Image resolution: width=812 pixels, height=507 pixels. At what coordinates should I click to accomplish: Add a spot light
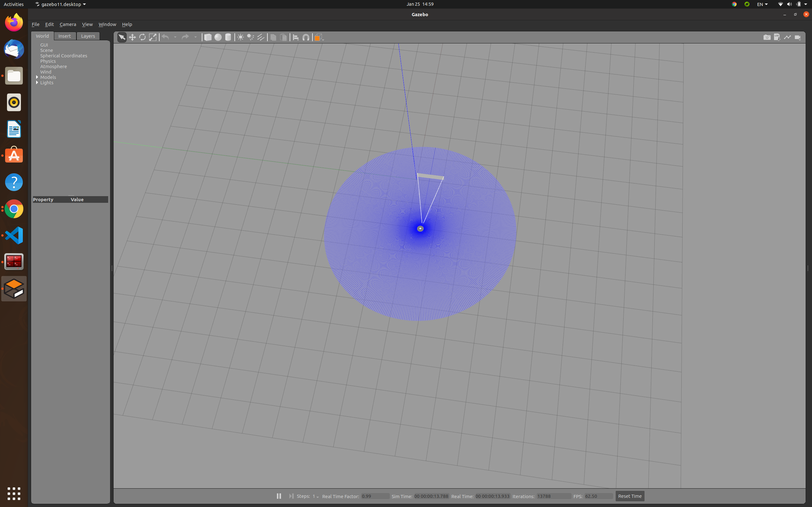250,37
